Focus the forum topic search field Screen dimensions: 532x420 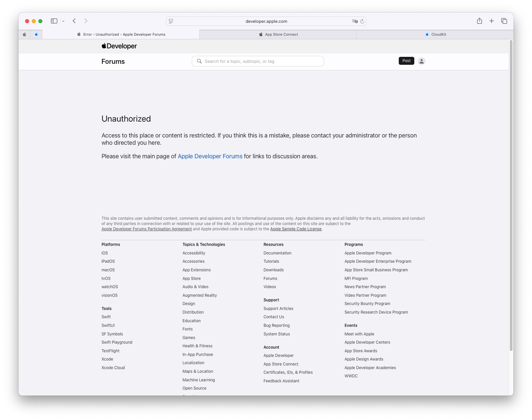pos(258,61)
